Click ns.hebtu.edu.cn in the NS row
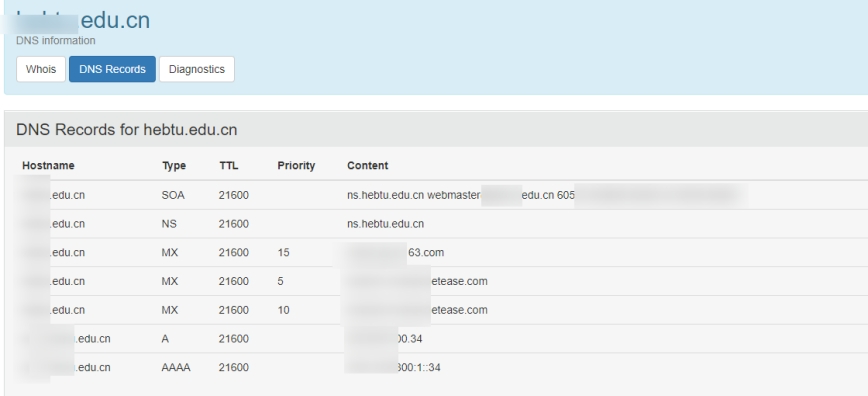 [x=385, y=224]
